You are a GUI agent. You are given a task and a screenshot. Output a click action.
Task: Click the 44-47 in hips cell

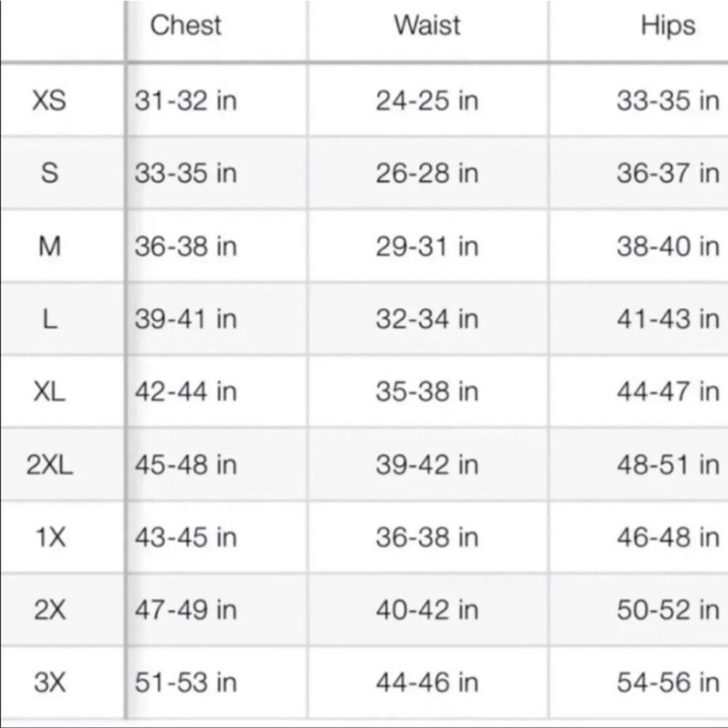(x=668, y=392)
